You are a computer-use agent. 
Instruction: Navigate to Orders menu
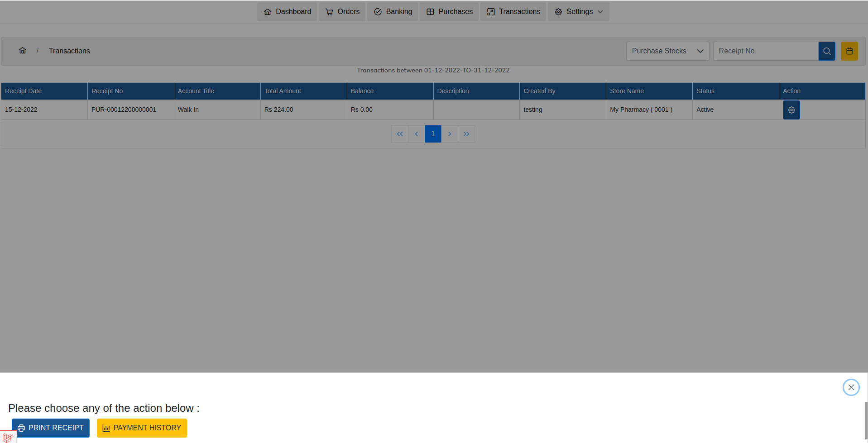pos(342,12)
